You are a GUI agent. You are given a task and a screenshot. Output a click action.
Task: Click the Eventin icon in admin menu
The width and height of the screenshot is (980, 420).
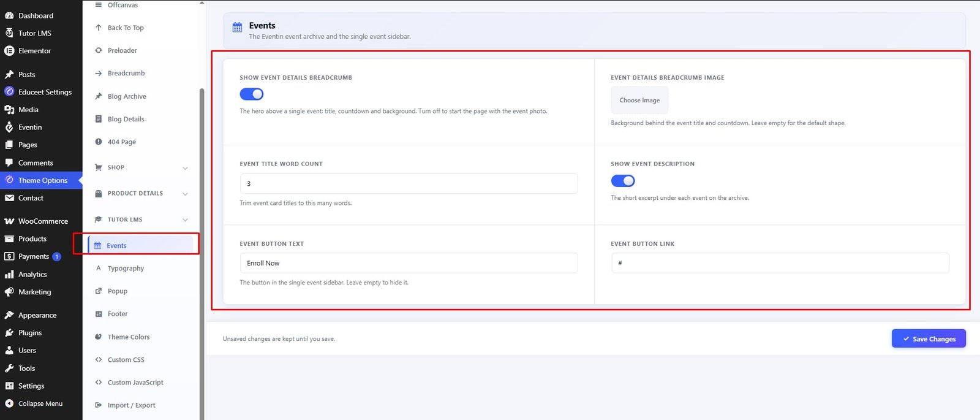[x=9, y=127]
